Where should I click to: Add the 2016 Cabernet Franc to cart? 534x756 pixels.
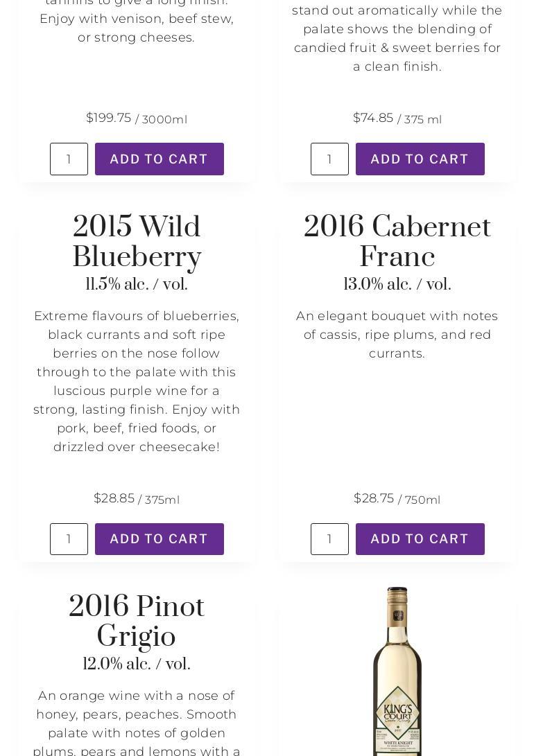pos(420,539)
